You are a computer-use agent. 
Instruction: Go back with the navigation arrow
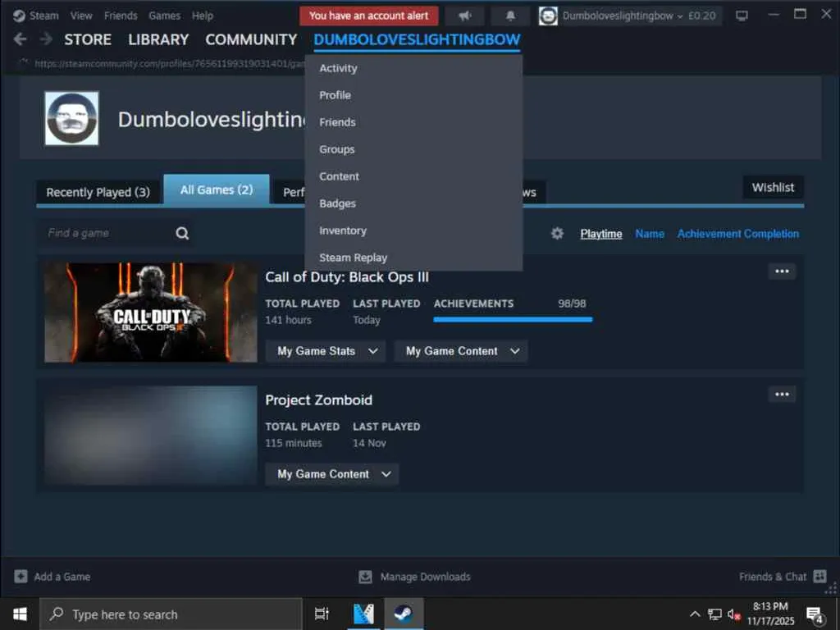click(x=20, y=39)
